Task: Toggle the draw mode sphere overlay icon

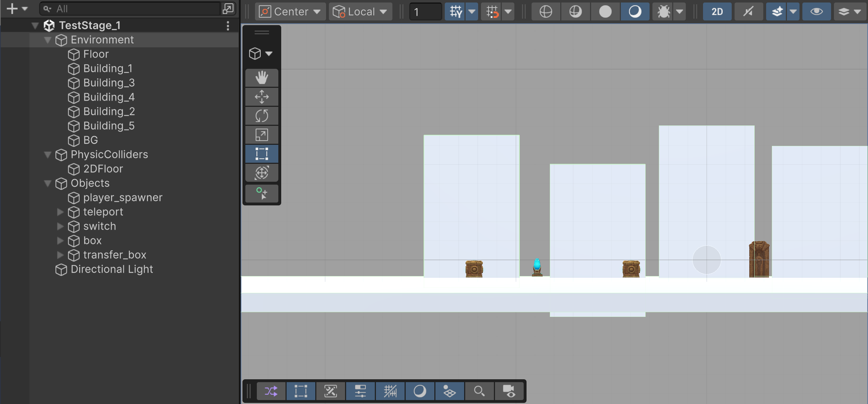Action: pos(420,391)
